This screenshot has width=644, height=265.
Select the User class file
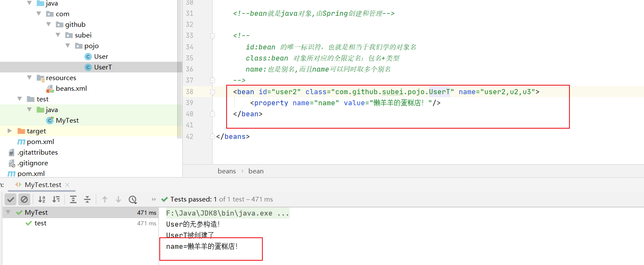click(101, 57)
